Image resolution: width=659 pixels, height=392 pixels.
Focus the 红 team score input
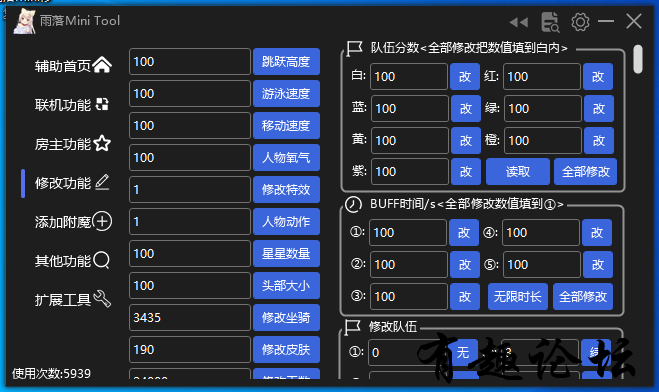pyautogui.click(x=542, y=76)
